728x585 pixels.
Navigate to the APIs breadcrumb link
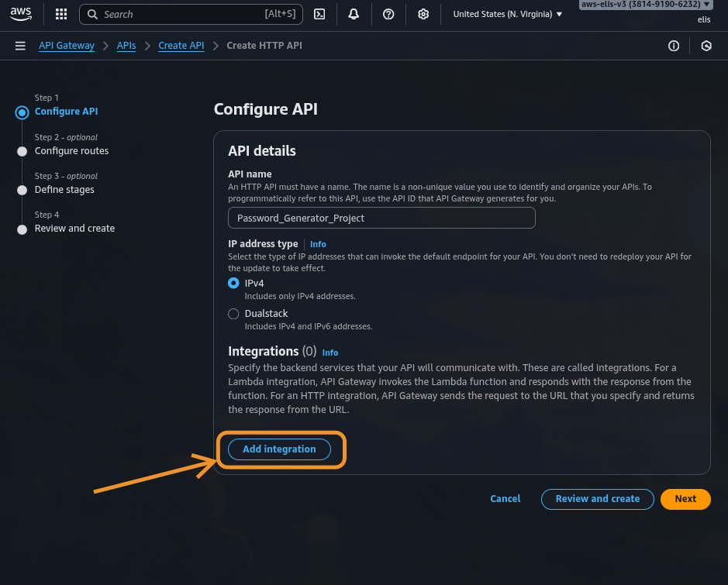coord(126,46)
